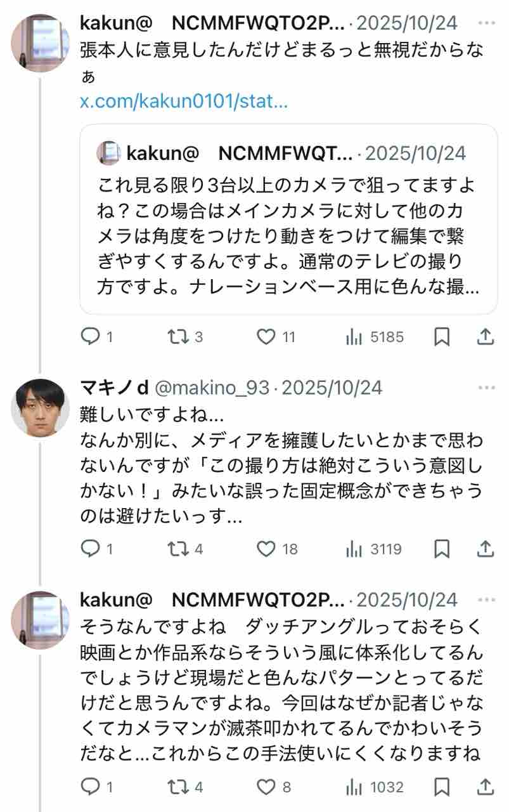Reply to the first kakun tweet
This screenshot has height=812, width=509.
tap(90, 337)
